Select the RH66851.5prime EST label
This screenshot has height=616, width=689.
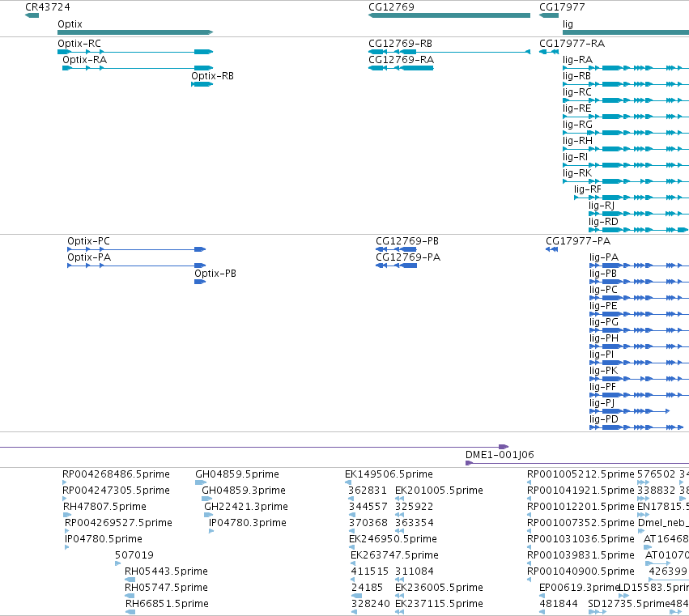(x=167, y=604)
